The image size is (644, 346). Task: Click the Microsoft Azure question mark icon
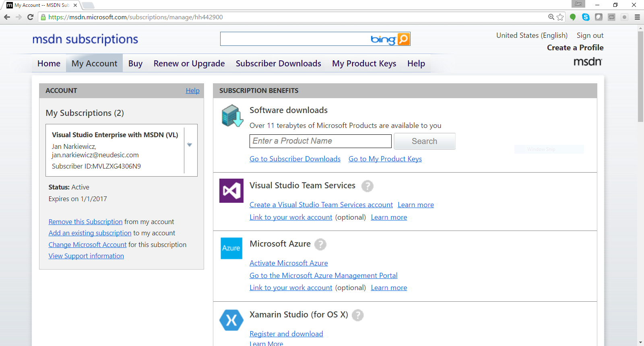click(320, 244)
